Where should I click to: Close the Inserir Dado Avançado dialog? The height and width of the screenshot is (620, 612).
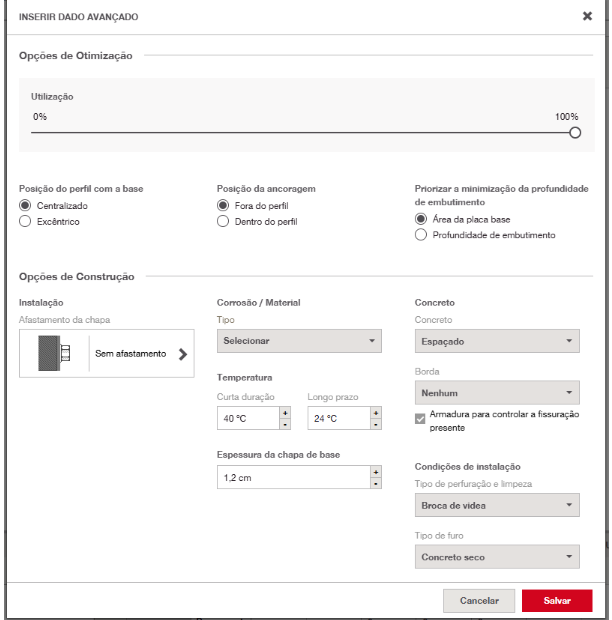(x=587, y=16)
